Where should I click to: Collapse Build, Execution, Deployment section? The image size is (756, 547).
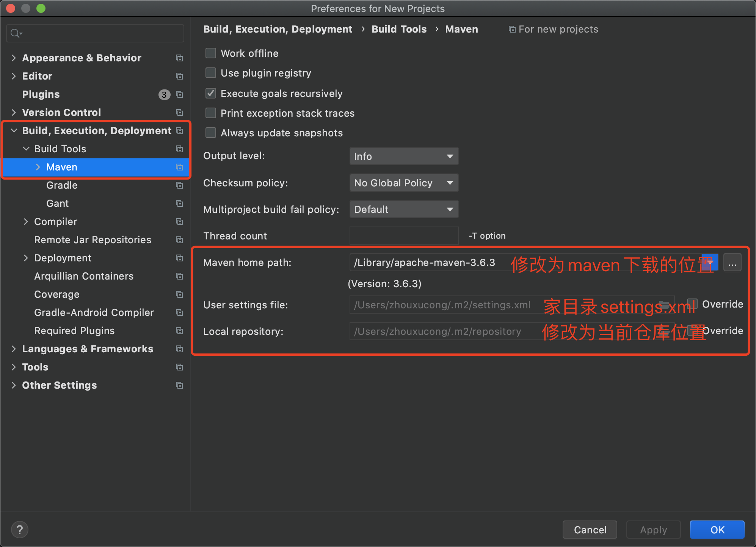14,131
